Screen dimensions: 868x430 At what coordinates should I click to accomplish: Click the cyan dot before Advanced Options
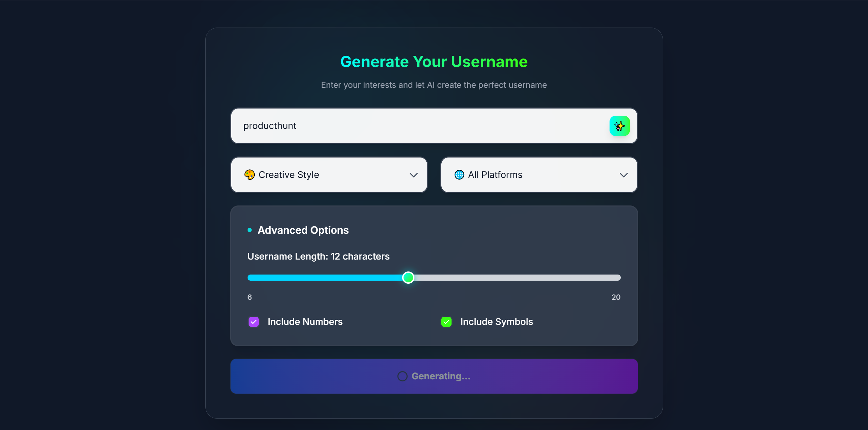(x=250, y=230)
